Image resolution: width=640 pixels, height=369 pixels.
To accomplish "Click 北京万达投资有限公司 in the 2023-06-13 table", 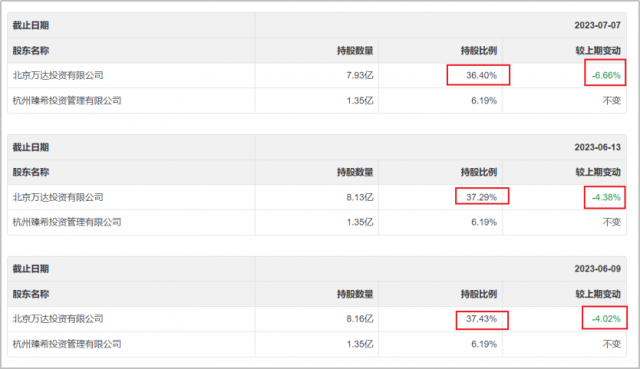I will click(58, 197).
